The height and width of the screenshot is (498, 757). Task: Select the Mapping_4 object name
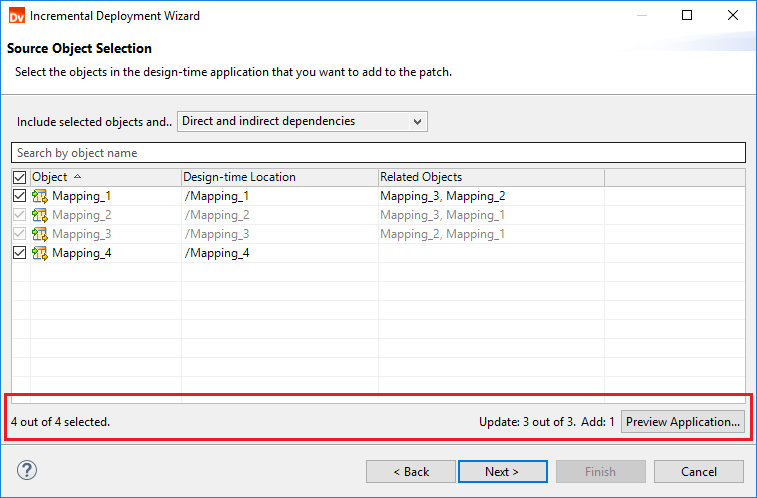point(82,253)
